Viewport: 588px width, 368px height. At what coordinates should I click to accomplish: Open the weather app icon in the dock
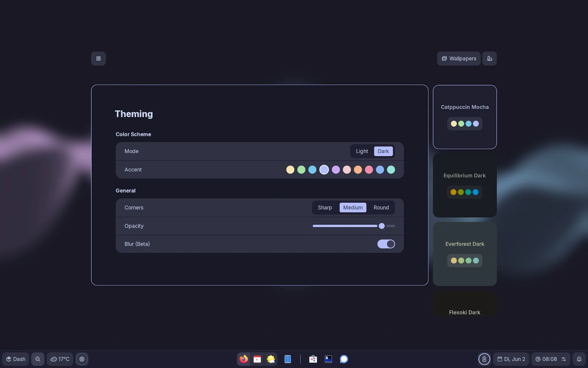[x=271, y=359]
